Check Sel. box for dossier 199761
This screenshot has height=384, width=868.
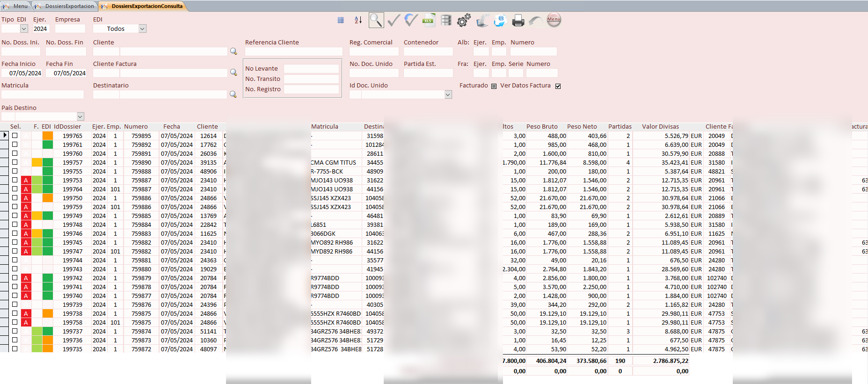click(x=15, y=145)
